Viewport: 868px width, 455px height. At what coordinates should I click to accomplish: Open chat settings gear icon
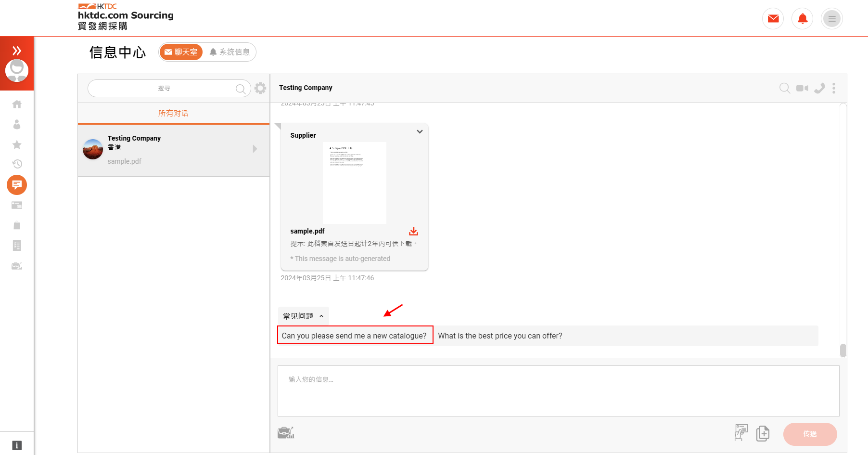260,88
